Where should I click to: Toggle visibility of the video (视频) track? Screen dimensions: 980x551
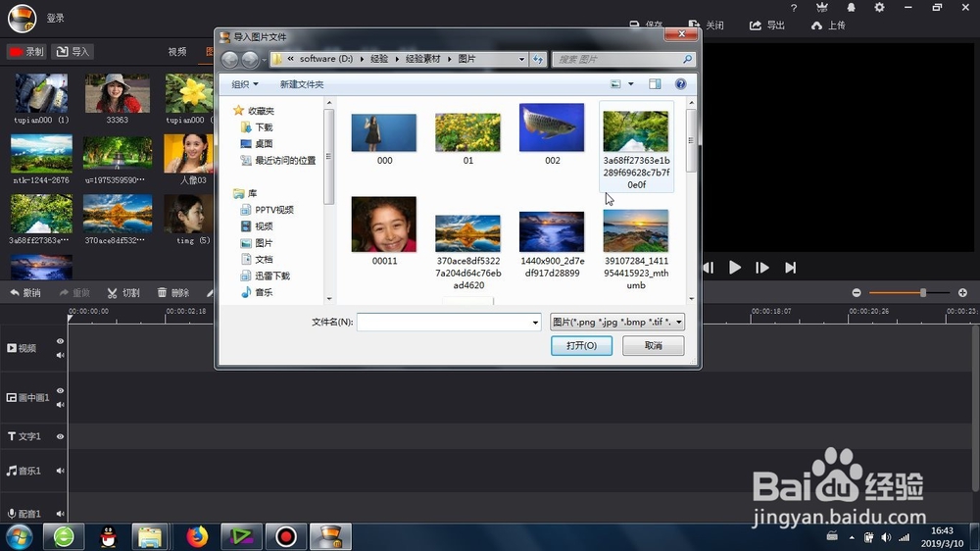[x=60, y=341]
